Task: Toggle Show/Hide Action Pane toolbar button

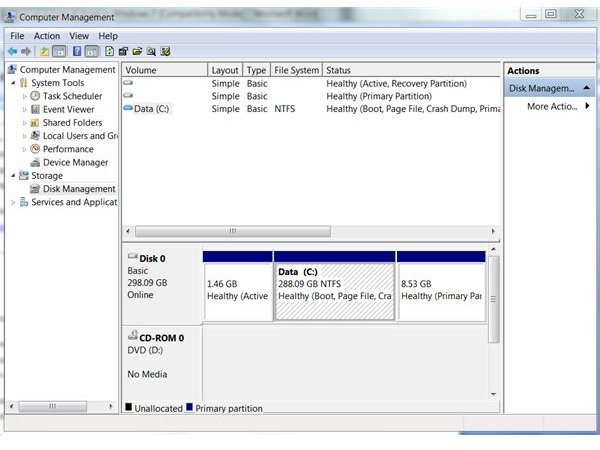Action: click(92, 51)
